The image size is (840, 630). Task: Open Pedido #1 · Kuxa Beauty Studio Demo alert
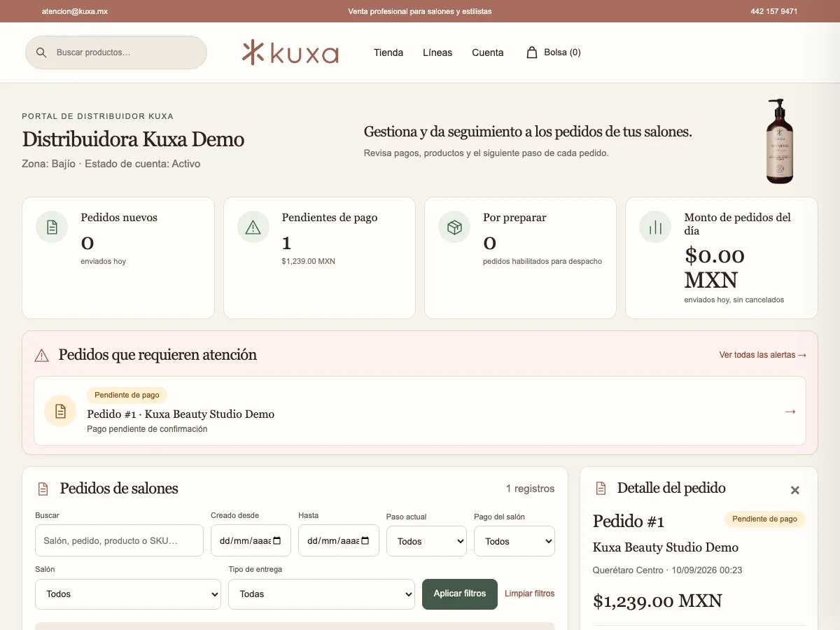click(420, 411)
